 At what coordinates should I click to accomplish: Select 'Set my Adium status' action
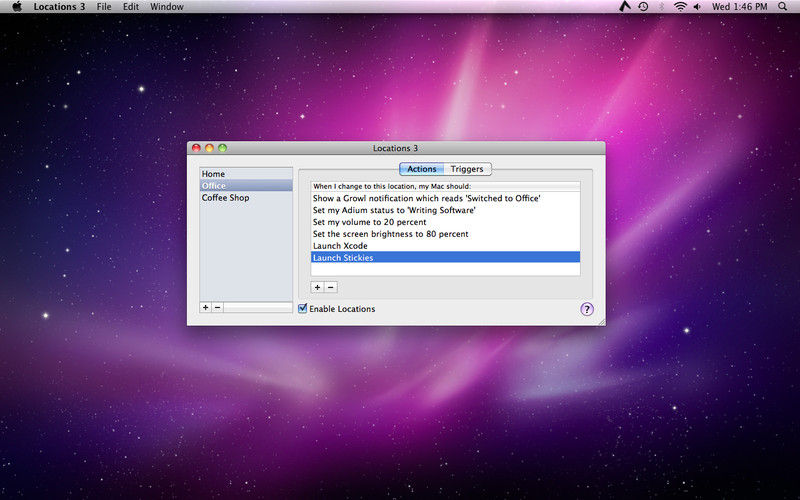445,210
